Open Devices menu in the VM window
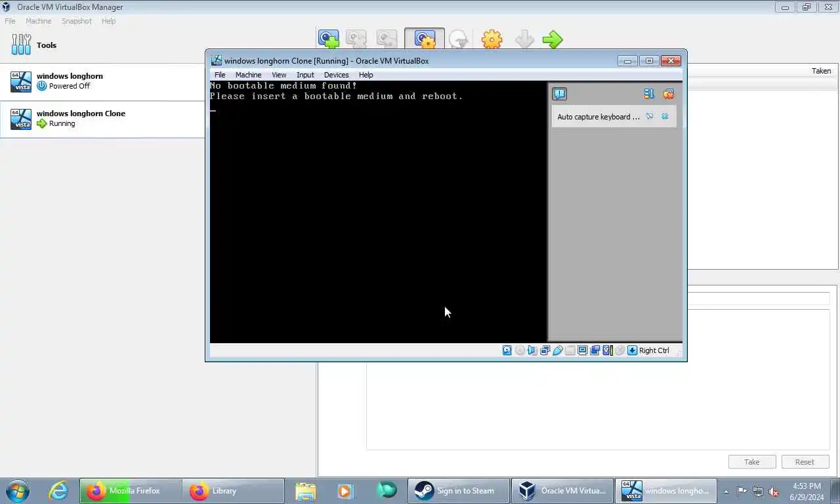This screenshot has height=504, width=840. pos(336,75)
